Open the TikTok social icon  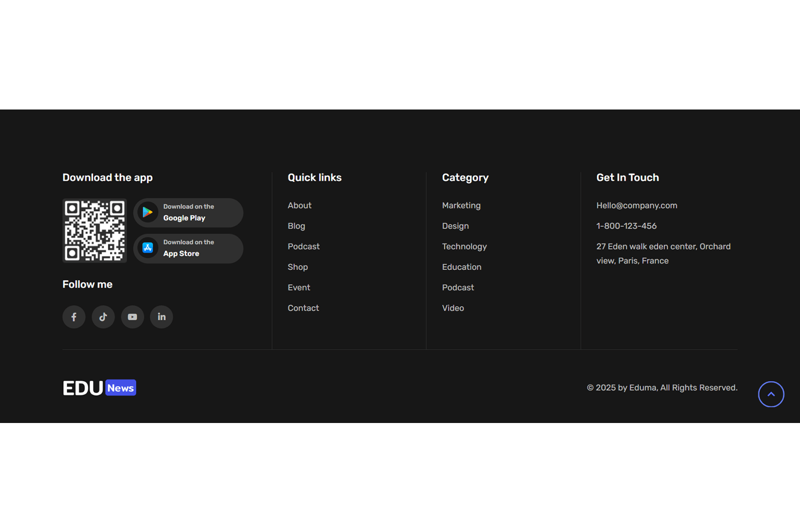103,317
